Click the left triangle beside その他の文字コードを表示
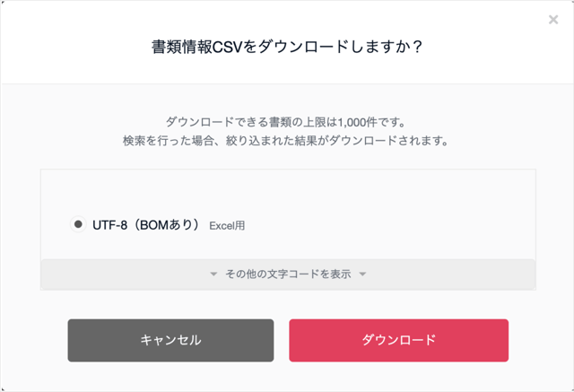The width and height of the screenshot is (574, 392). pos(213,274)
